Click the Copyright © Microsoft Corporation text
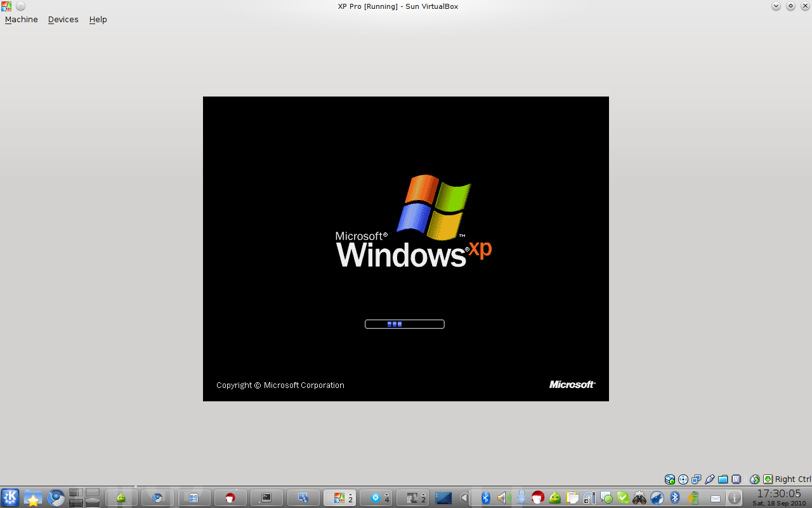 (280, 385)
